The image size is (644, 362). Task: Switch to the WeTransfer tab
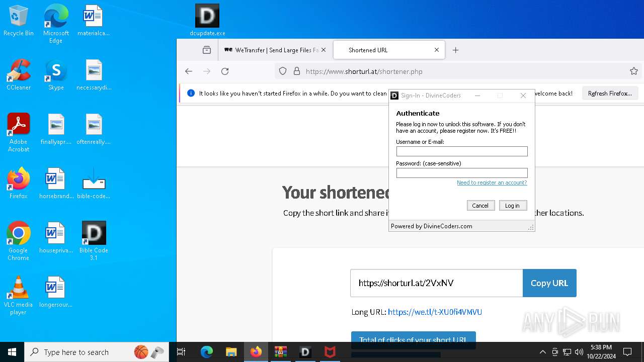click(276, 50)
